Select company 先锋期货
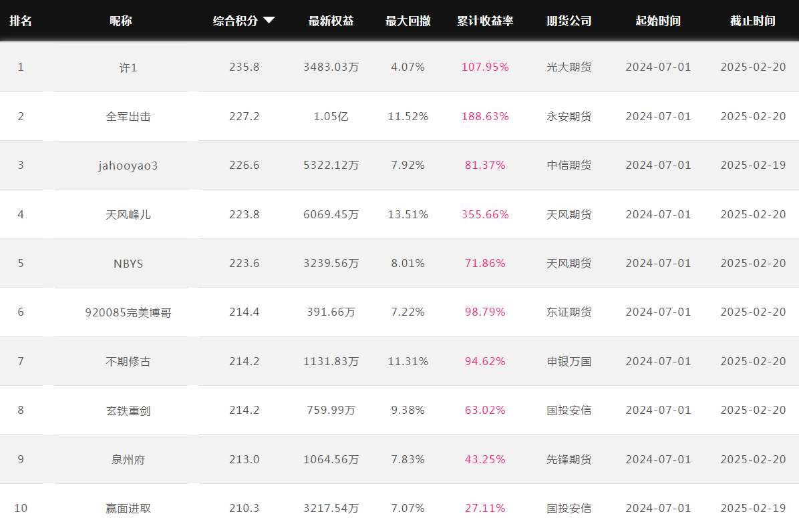The height and width of the screenshot is (532, 799). tap(569, 460)
